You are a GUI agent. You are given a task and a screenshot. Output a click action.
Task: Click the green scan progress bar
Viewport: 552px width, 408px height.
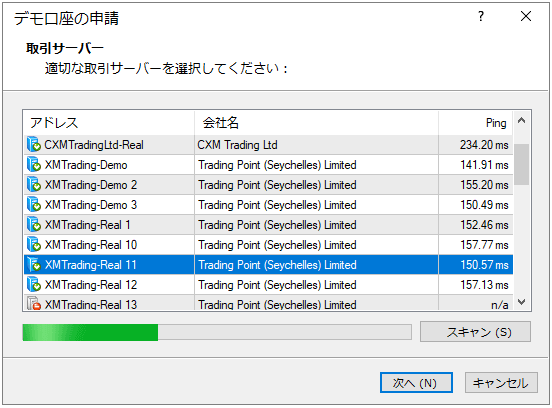(x=90, y=332)
